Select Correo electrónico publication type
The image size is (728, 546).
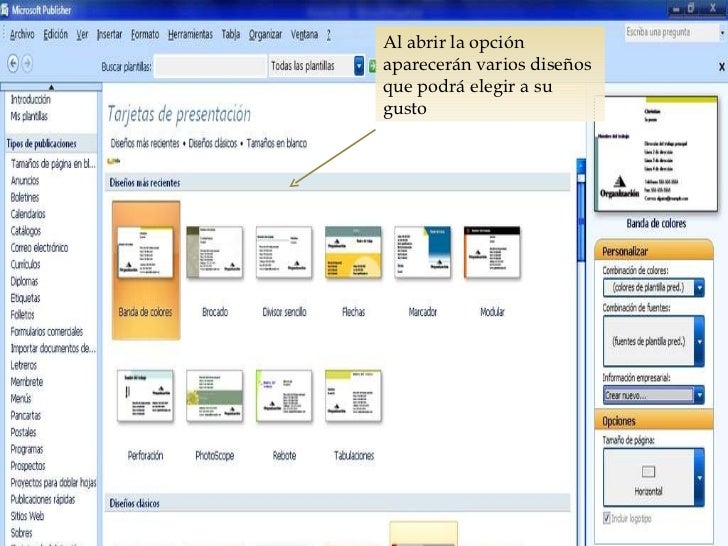39,247
